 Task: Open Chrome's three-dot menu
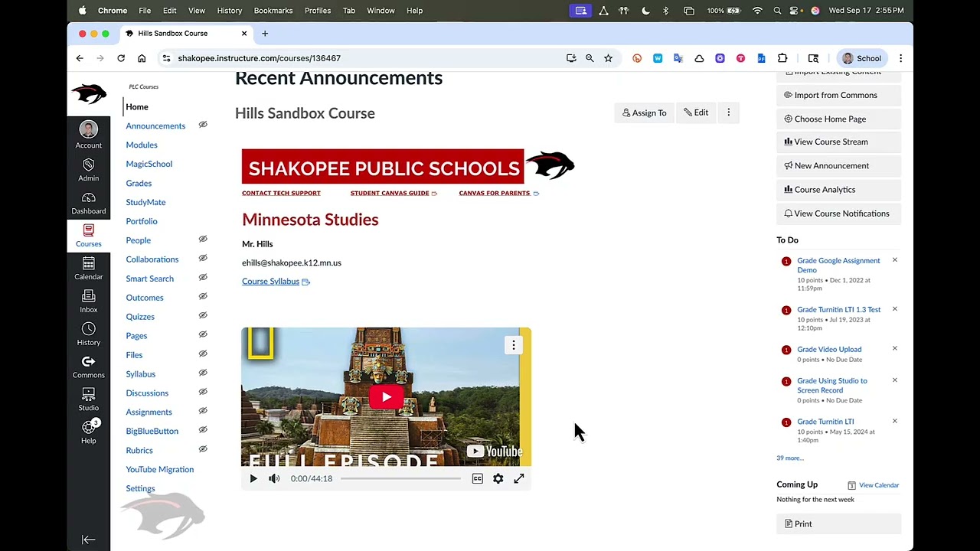[900, 58]
